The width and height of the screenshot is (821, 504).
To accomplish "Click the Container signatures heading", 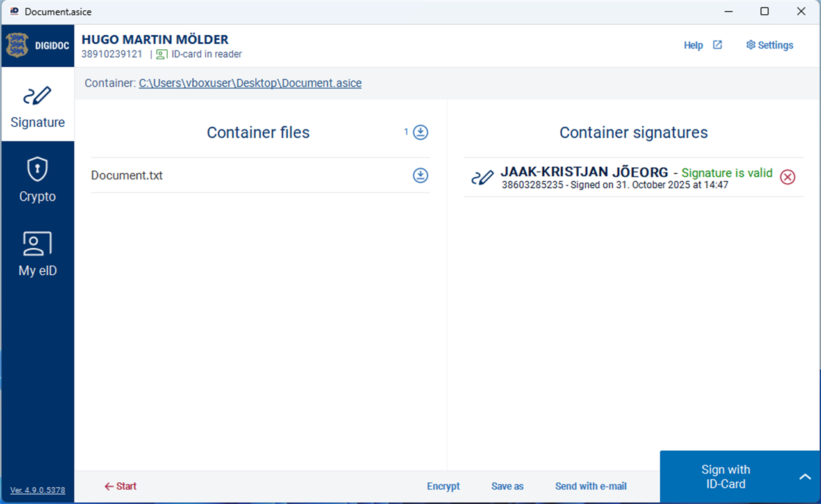I will pyautogui.click(x=634, y=133).
